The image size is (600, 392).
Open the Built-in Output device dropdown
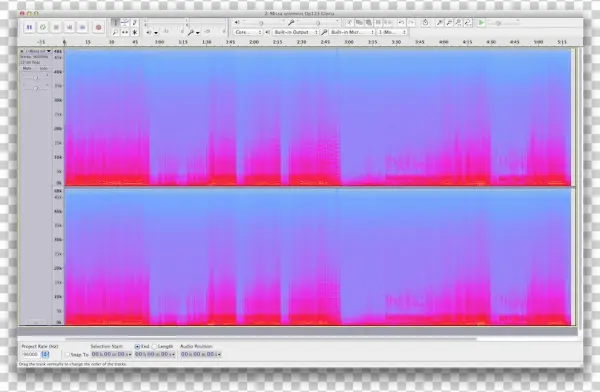point(295,32)
